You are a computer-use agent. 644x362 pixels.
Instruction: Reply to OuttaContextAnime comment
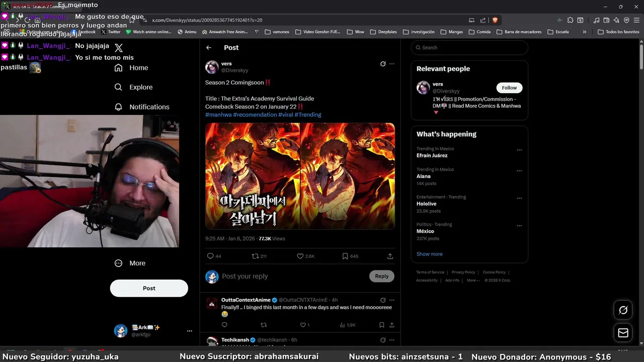pos(224,325)
